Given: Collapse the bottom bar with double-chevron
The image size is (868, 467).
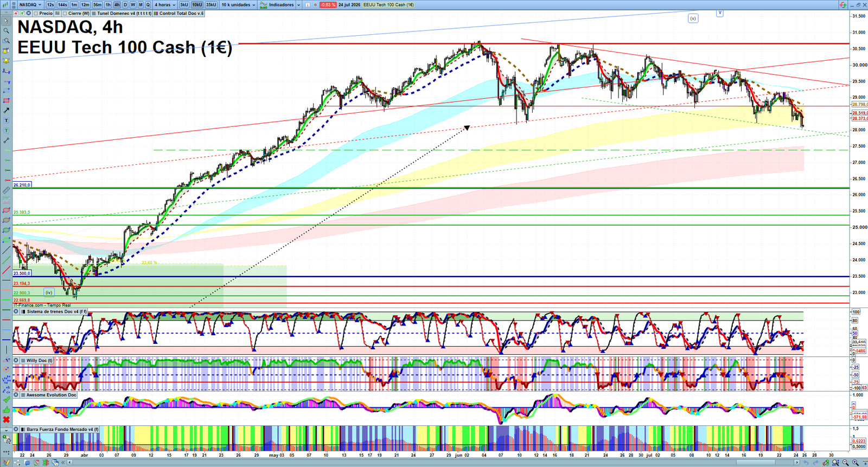Looking at the screenshot, I should 63,463.
